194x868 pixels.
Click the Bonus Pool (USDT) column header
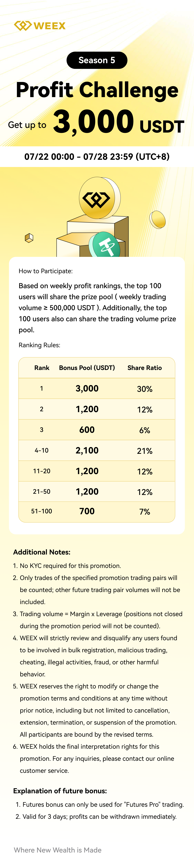[87, 368]
